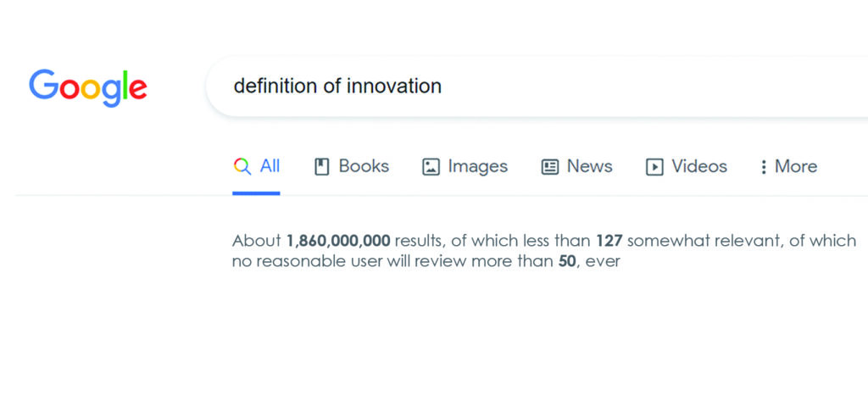Click the Videos tab play icon
Viewport: 868px width, 407px height.
pos(654,167)
